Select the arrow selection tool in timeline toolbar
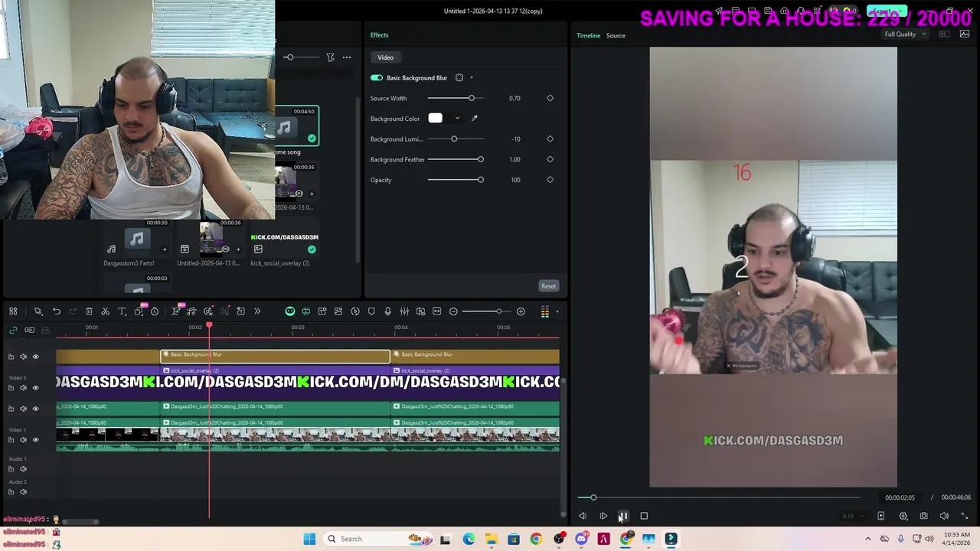This screenshot has width=980, height=551. pyautogui.click(x=38, y=311)
